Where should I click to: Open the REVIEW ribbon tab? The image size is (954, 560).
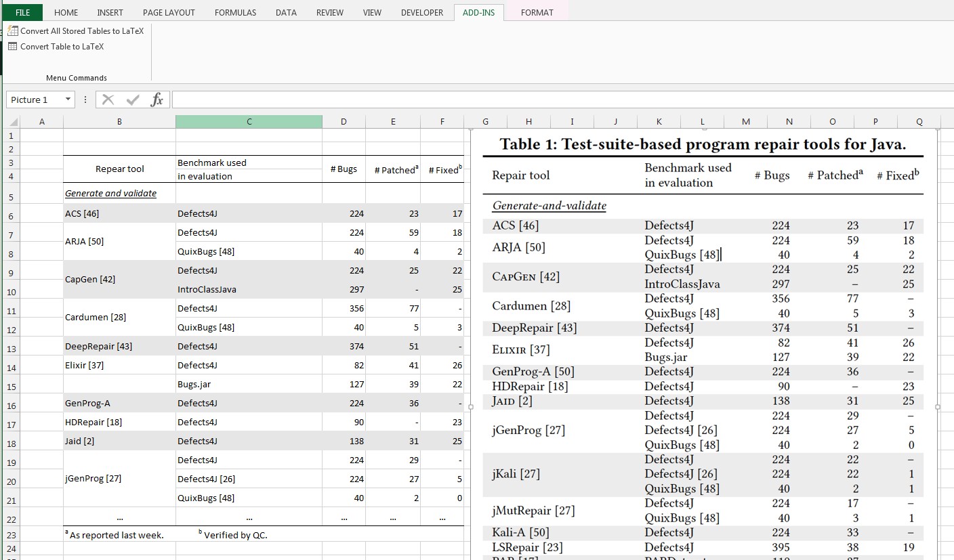point(329,12)
